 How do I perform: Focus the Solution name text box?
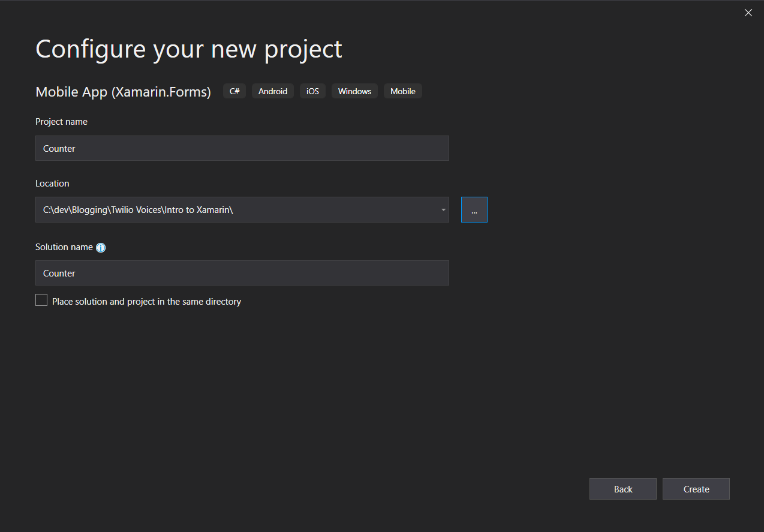click(242, 273)
